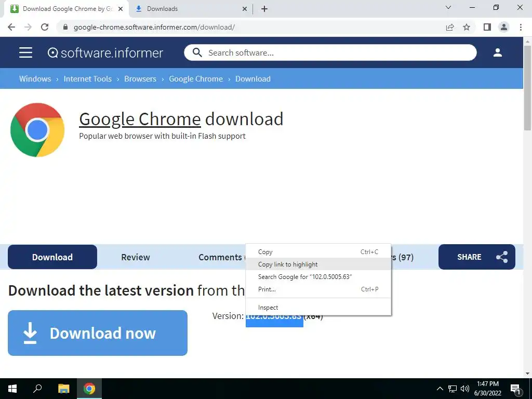Click the magnifier icon in the search box
Image resolution: width=532 pixels, height=399 pixels.
click(197, 52)
